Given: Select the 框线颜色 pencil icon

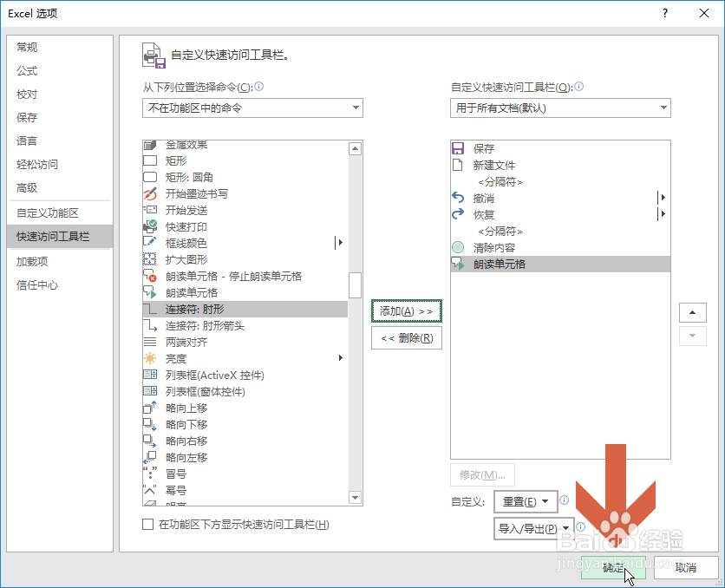Looking at the screenshot, I should 150,243.
